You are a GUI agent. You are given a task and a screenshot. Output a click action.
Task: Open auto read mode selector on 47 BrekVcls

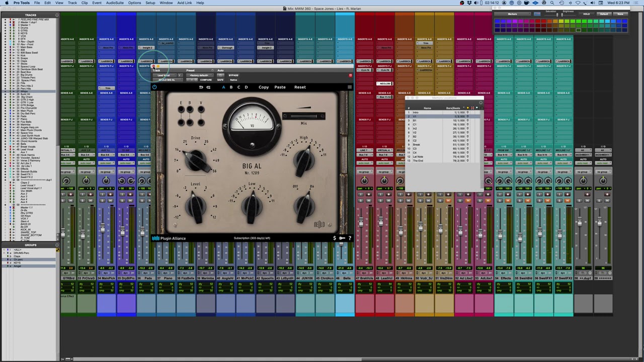pos(364,163)
